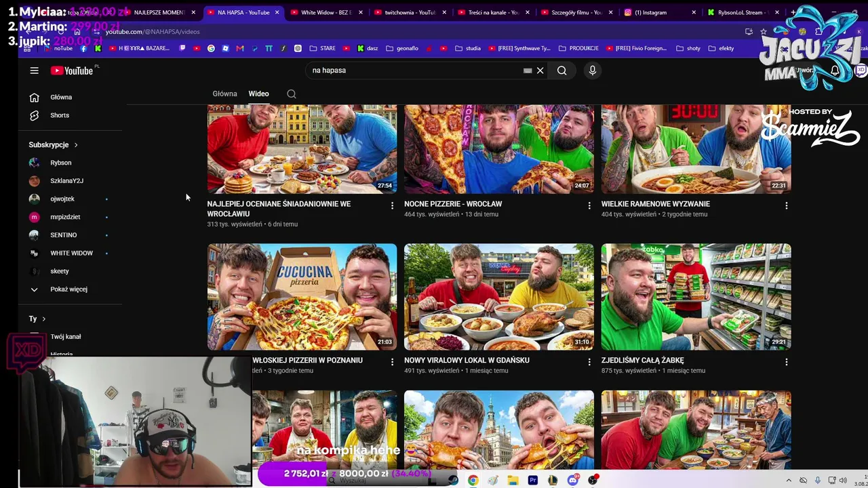
Task: Click the search magnifier button
Action: tap(561, 70)
